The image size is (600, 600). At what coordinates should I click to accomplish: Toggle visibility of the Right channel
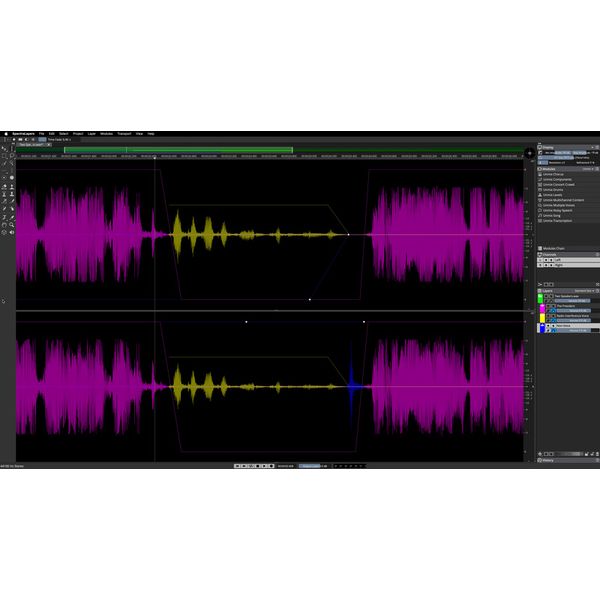[546, 265]
